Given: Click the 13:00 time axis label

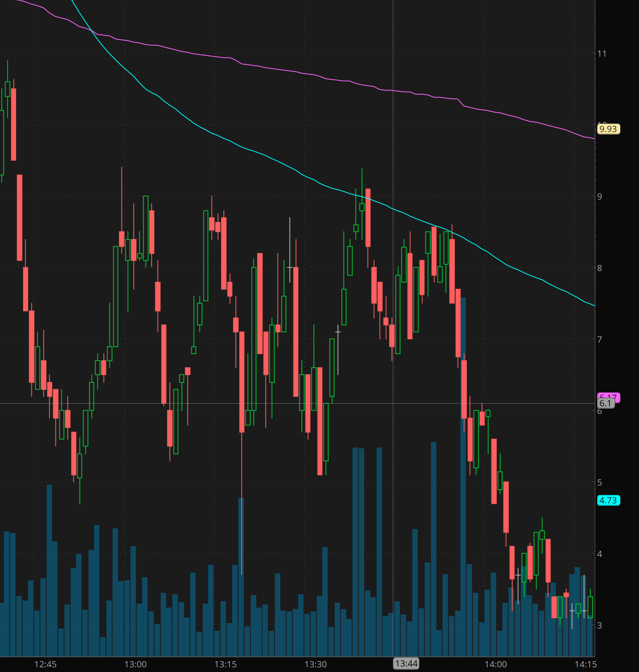Looking at the screenshot, I should tap(135, 664).
